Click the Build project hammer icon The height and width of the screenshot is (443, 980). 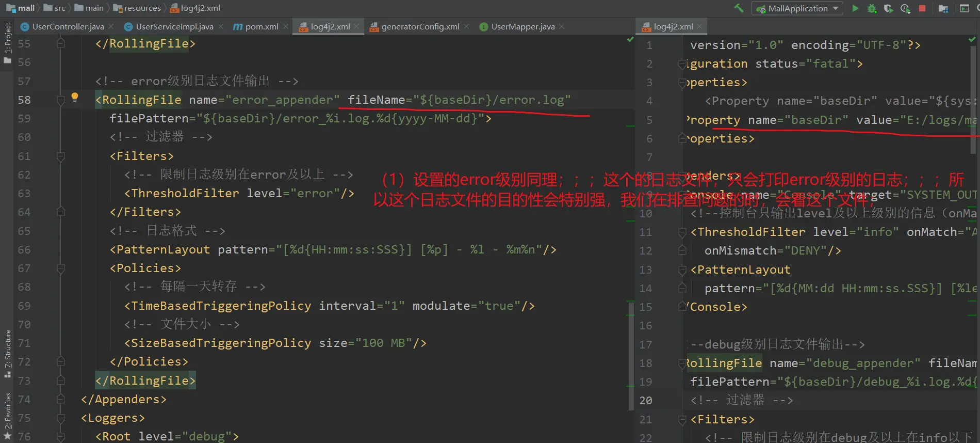[x=739, y=8]
